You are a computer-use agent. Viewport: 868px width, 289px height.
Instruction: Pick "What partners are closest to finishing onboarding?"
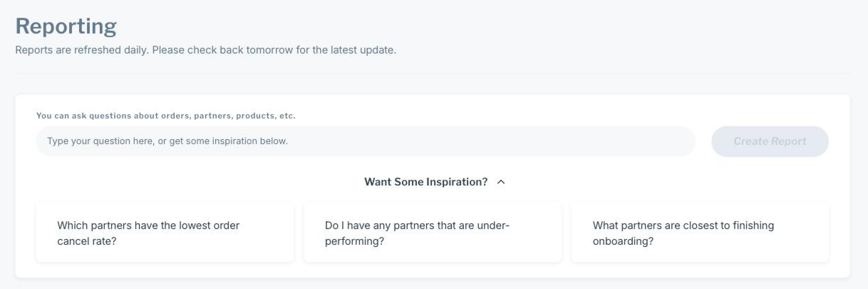point(700,233)
